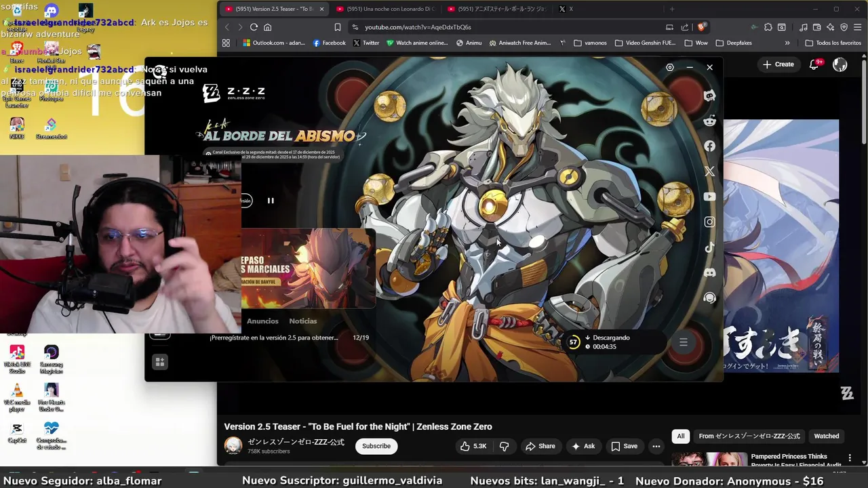Go back in Brave browser history
This screenshot has height=488, width=868.
click(x=227, y=27)
